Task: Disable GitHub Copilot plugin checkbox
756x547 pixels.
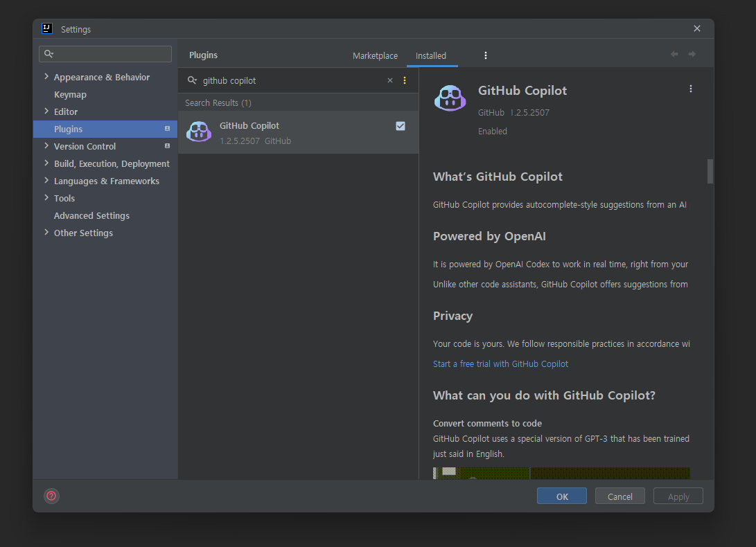Action: coord(401,126)
